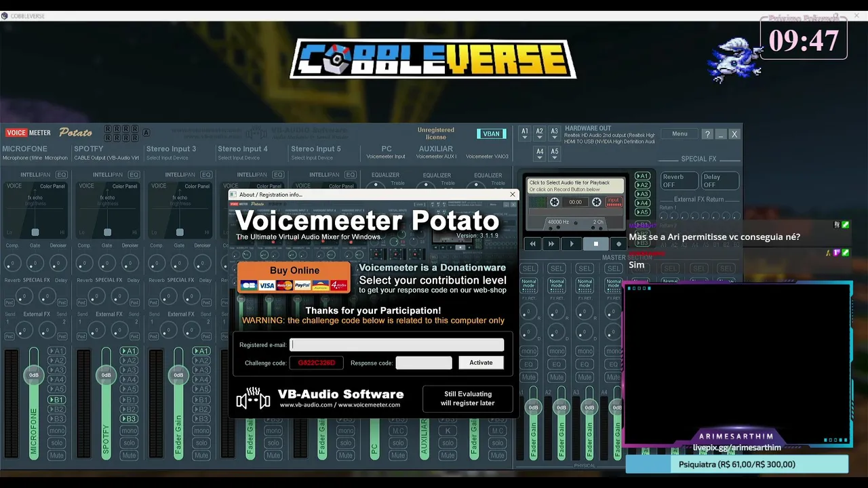Click the MICROFONE Comp knob

12,263
